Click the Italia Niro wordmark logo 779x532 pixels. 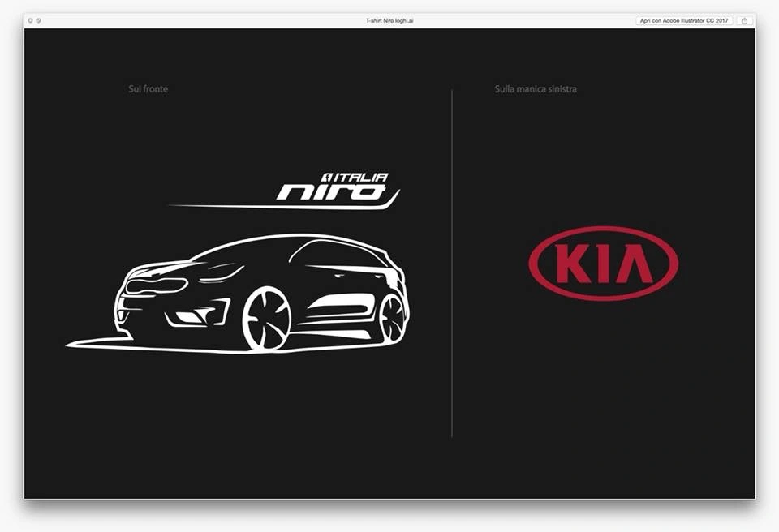285,191
